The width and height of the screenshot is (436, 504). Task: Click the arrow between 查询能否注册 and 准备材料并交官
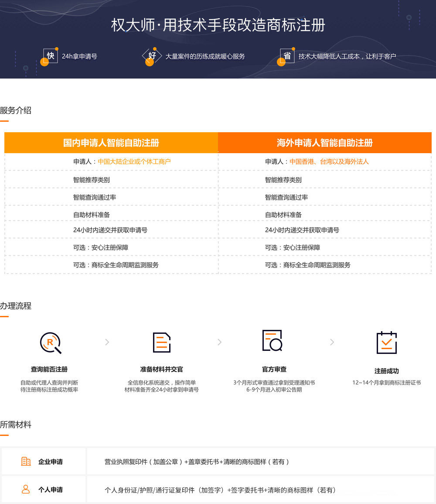(107, 342)
